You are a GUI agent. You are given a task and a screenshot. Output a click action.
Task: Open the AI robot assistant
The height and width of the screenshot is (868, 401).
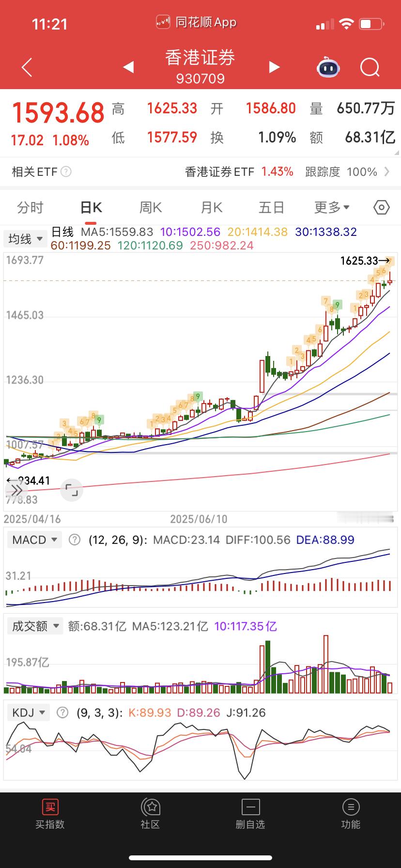click(x=328, y=67)
